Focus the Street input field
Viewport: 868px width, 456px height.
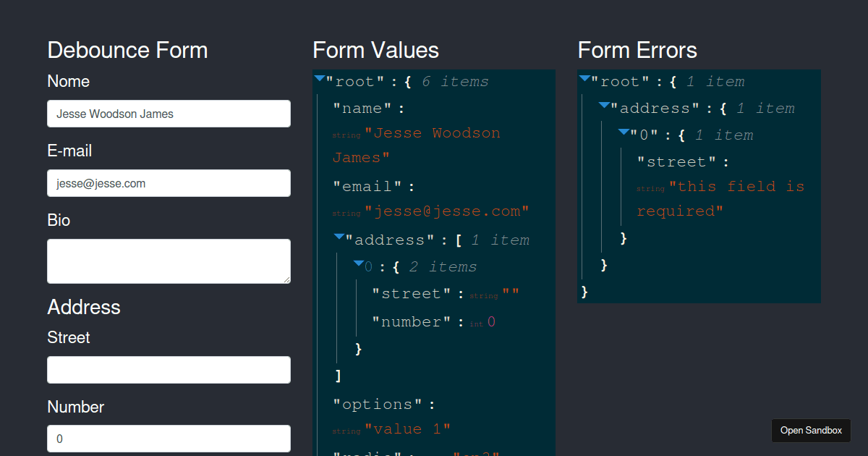coord(169,370)
